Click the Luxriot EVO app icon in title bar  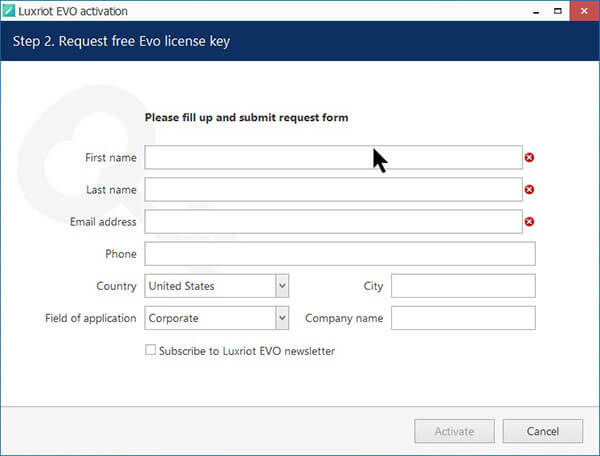[x=10, y=11]
